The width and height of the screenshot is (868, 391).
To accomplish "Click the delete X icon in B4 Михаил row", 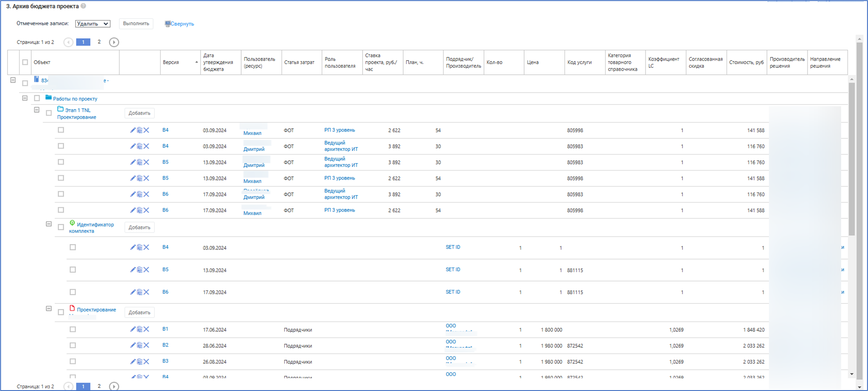I will (146, 130).
